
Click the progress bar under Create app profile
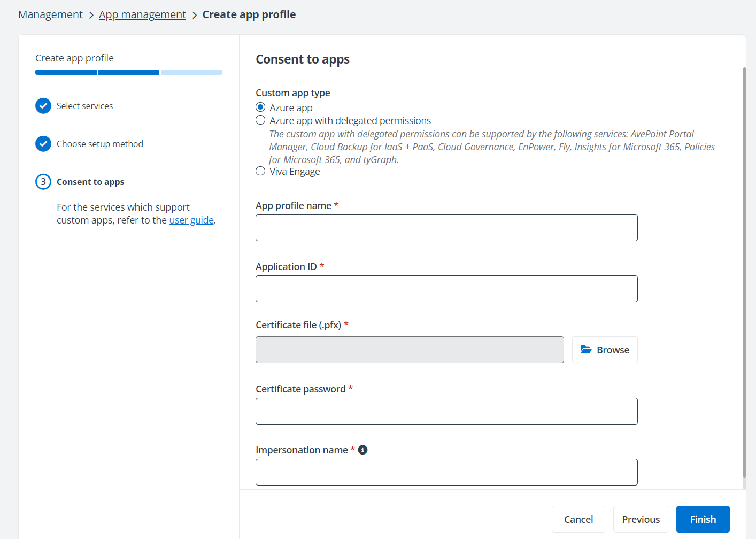(128, 72)
